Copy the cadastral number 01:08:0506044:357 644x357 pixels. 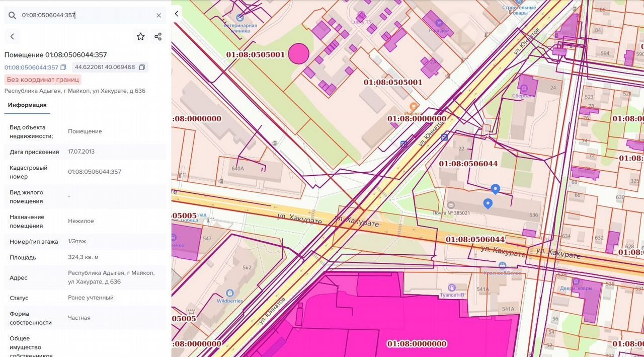(x=63, y=67)
